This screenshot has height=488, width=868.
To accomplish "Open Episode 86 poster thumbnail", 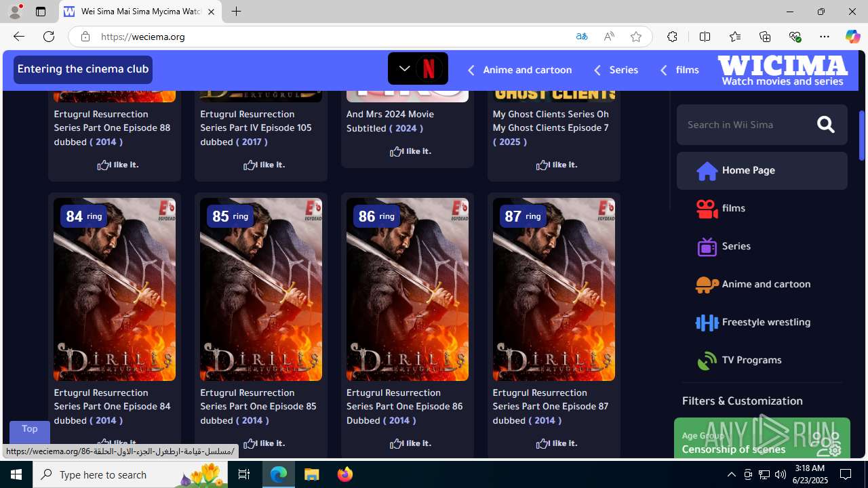I will point(408,289).
